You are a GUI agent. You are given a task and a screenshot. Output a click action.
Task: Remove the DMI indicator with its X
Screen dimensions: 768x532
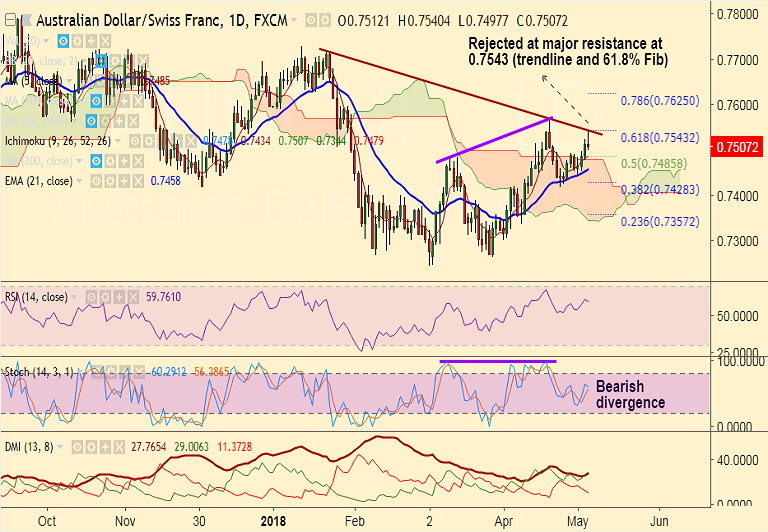pyautogui.click(x=120, y=447)
